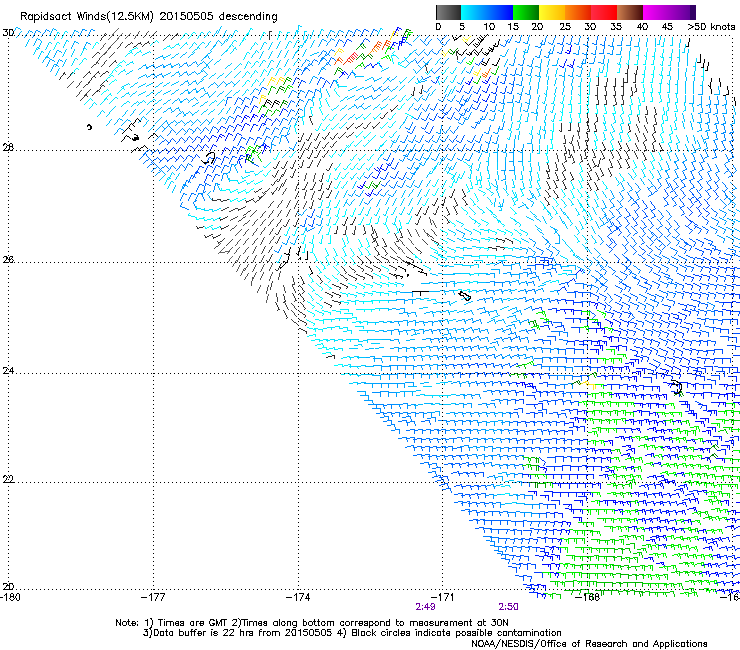Viewport: 740px width, 650px height.
Task: Click the 'Data buffer is 22 hrs' note
Action: [352, 633]
